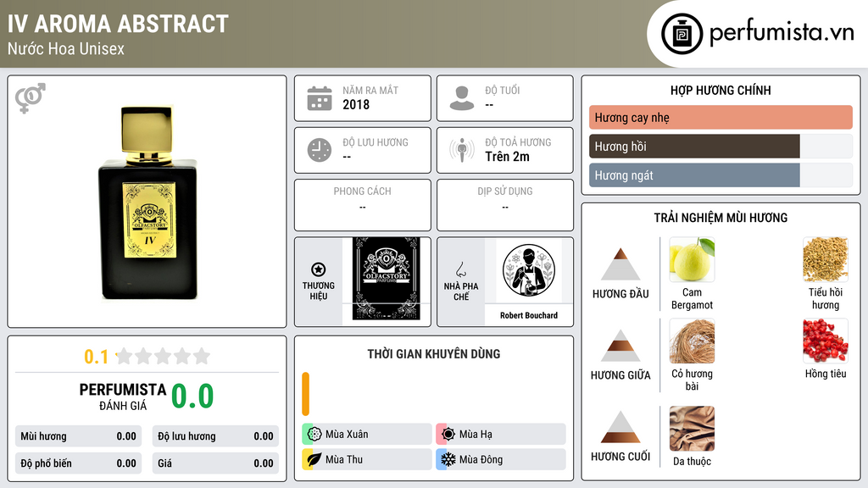Click the release year 2018 value
Viewport: 868px width, 488px height.
pos(356,104)
